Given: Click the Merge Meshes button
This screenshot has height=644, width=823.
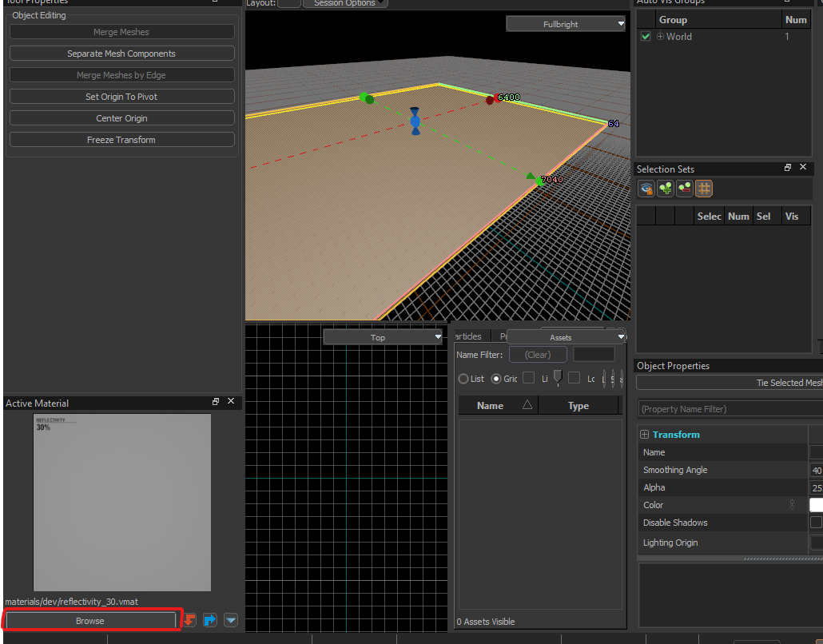Looking at the screenshot, I should (x=121, y=32).
